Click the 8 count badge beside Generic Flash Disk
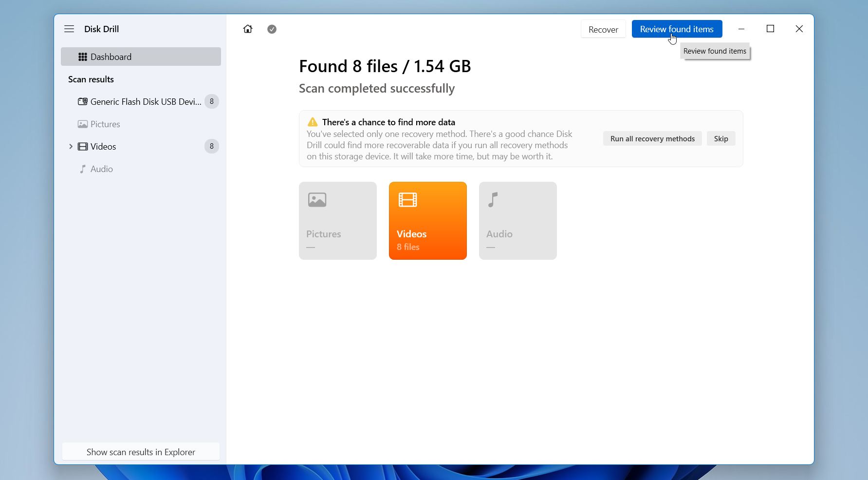 tap(211, 101)
